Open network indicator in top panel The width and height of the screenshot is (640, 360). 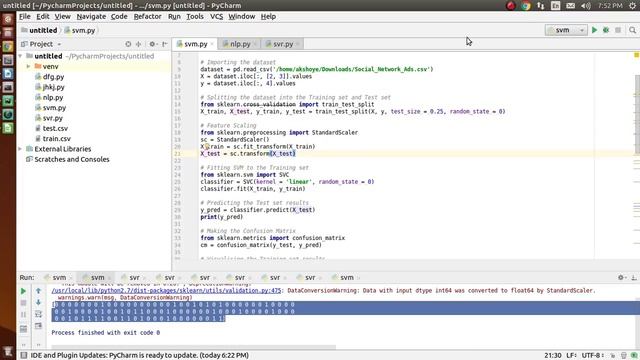tap(540, 6)
